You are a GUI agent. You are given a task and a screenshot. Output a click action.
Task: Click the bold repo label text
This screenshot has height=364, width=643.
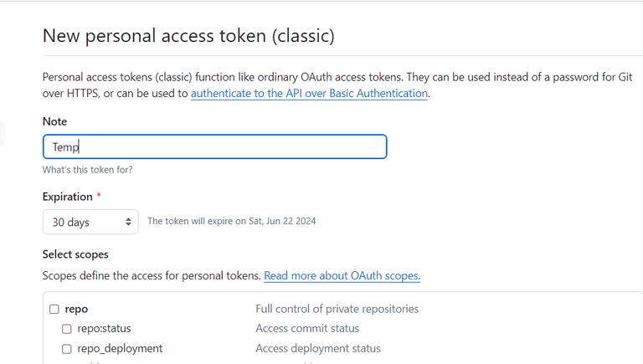[x=76, y=309]
